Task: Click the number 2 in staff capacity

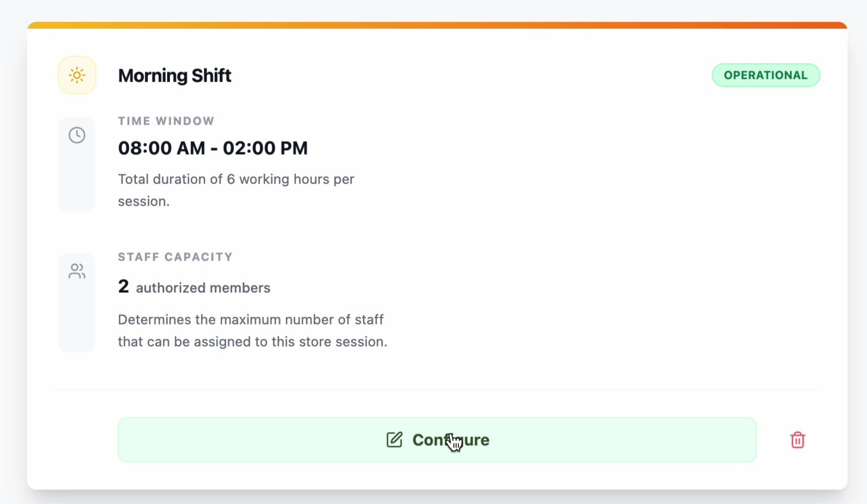Action: [x=124, y=287]
